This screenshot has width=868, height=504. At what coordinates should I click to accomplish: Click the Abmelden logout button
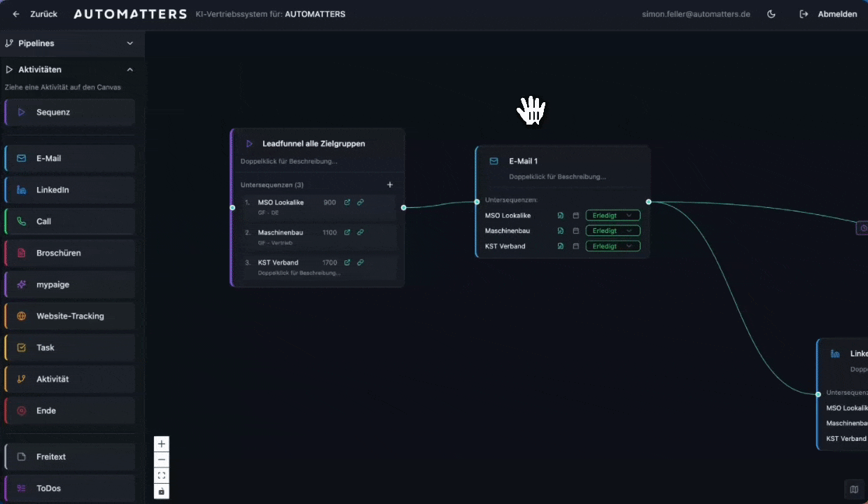pyautogui.click(x=828, y=14)
